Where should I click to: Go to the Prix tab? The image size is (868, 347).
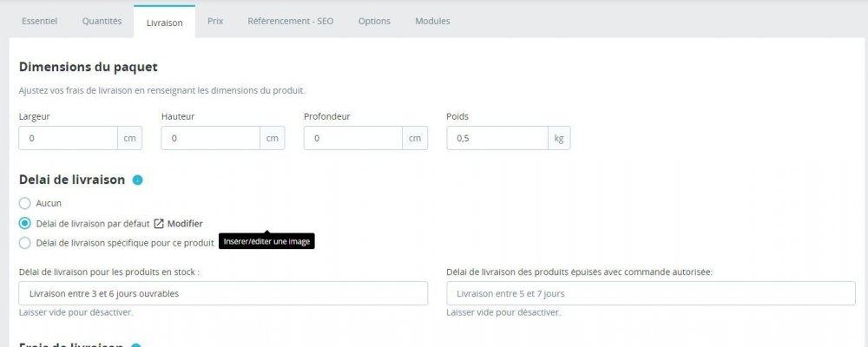pos(215,22)
